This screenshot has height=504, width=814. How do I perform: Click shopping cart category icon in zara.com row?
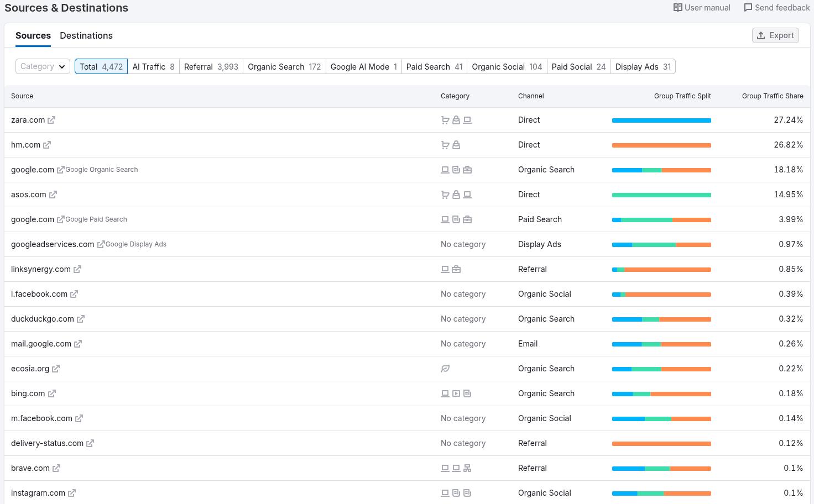pyautogui.click(x=445, y=120)
